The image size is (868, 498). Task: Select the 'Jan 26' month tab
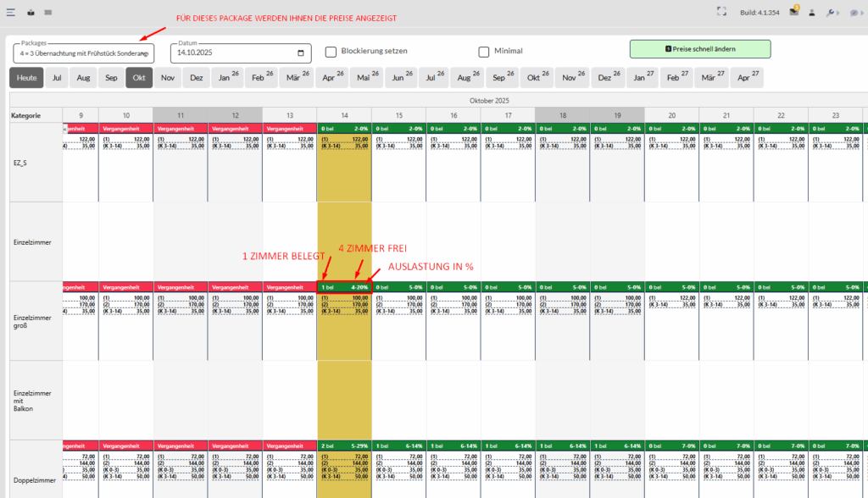(228, 78)
